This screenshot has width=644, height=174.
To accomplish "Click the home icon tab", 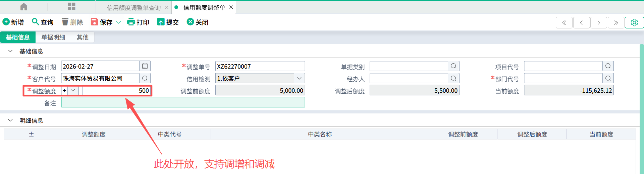I will (x=24, y=7).
